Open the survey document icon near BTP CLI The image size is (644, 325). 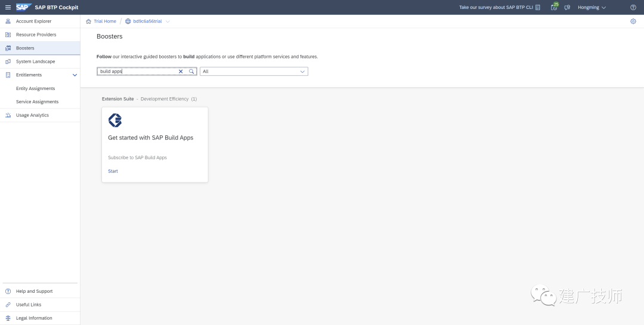[538, 7]
